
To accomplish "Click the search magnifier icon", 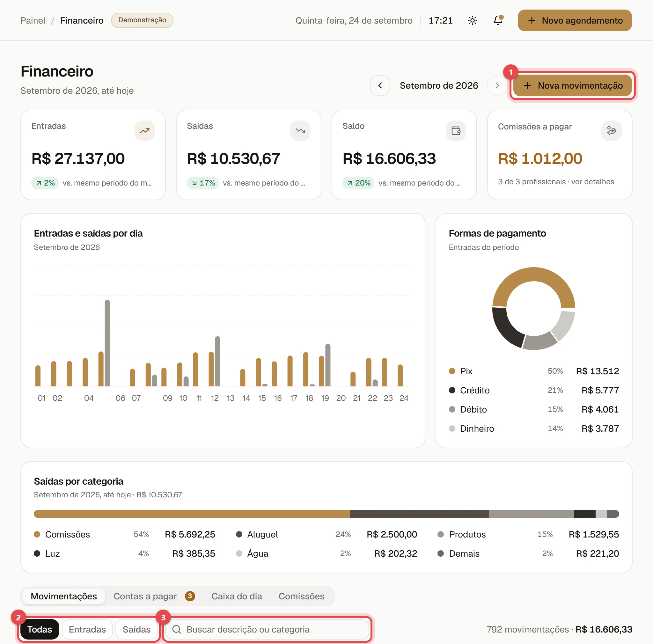I will click(176, 629).
